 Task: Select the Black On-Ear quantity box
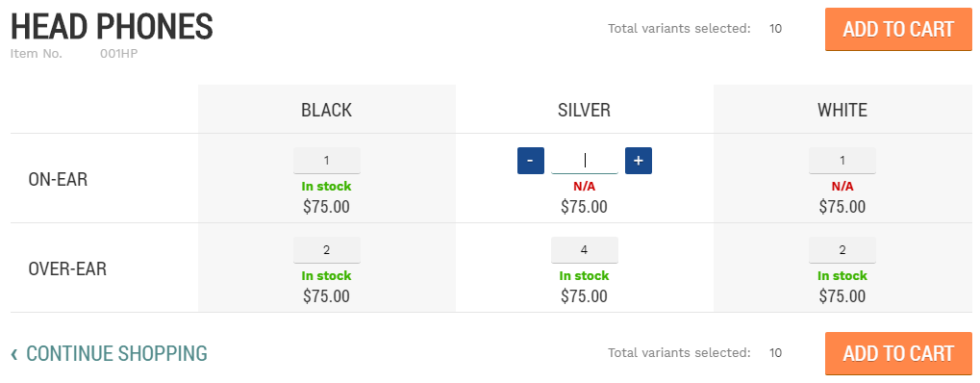327,161
